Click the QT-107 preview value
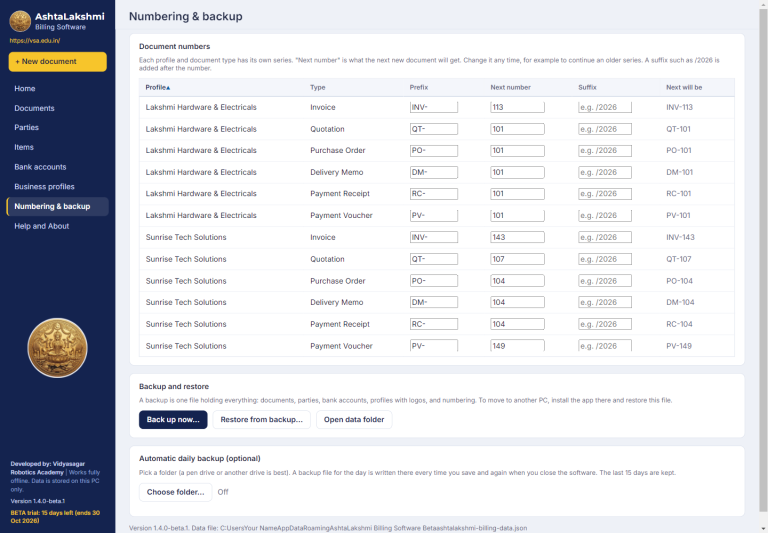768x533 pixels. click(x=678, y=259)
